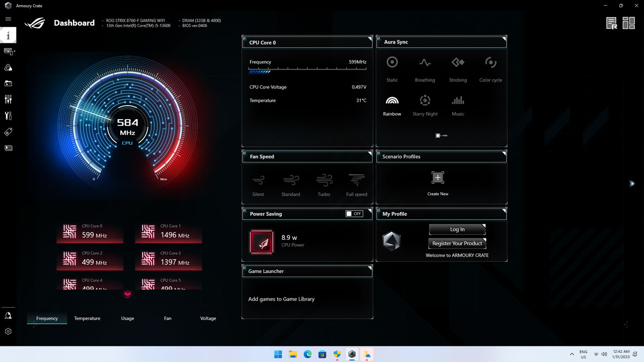This screenshot has height=362, width=644.
Task: Switch to the Fan tab
Action: 168,318
